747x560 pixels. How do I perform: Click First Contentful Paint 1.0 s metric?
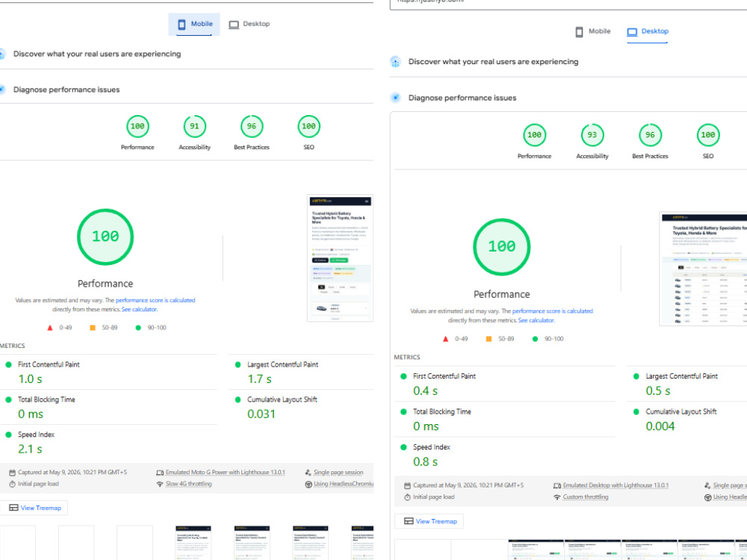[108, 372]
